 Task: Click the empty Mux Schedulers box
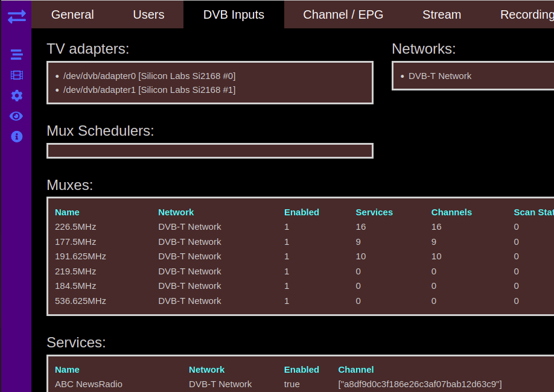click(210, 151)
